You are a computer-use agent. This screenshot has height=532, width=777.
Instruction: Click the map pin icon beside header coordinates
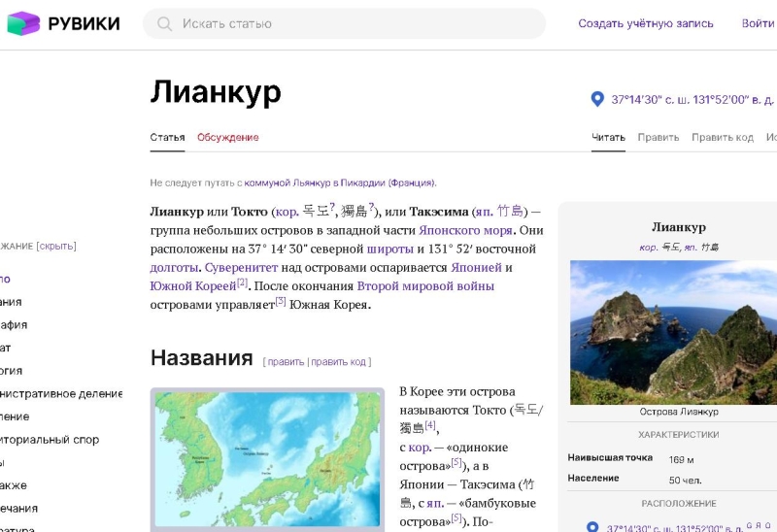click(x=597, y=99)
